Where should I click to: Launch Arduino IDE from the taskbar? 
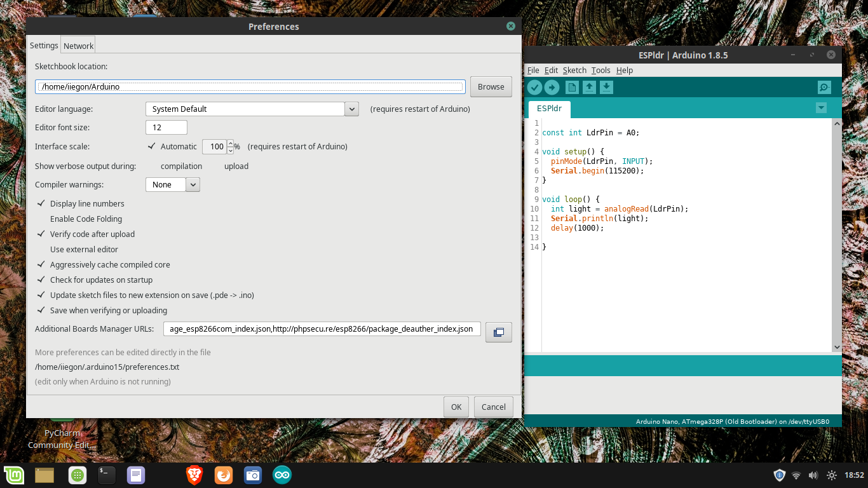(281, 475)
